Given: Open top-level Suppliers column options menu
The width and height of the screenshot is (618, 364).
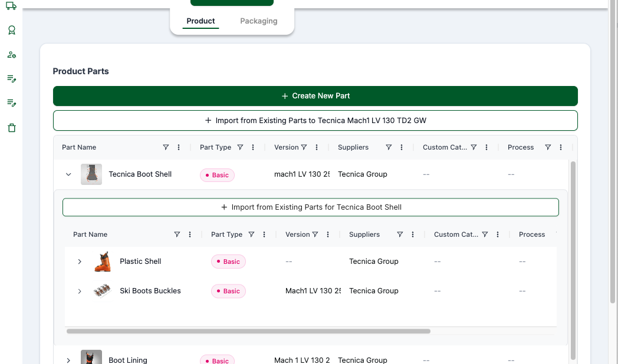Looking at the screenshot, I should point(402,147).
